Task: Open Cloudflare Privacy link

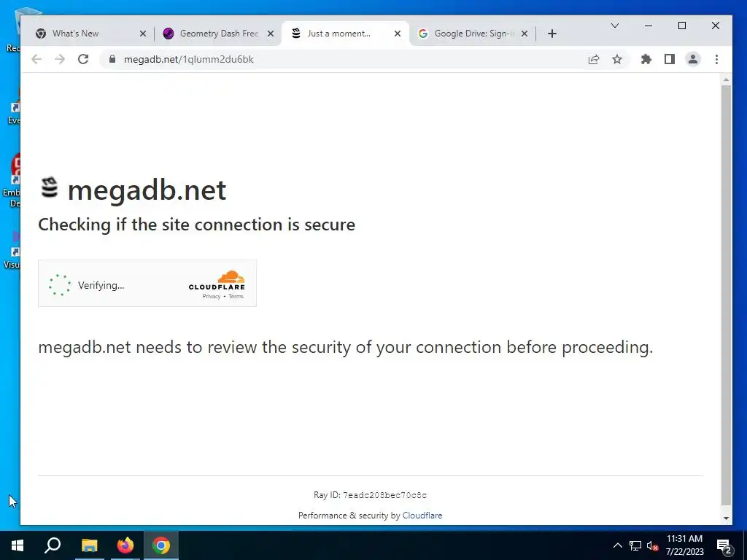Action: click(x=211, y=296)
